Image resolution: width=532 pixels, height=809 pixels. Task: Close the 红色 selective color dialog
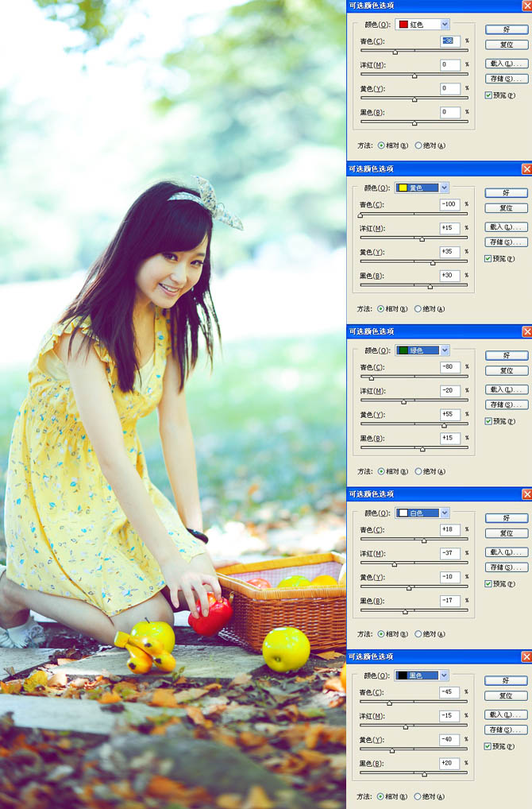(x=526, y=6)
